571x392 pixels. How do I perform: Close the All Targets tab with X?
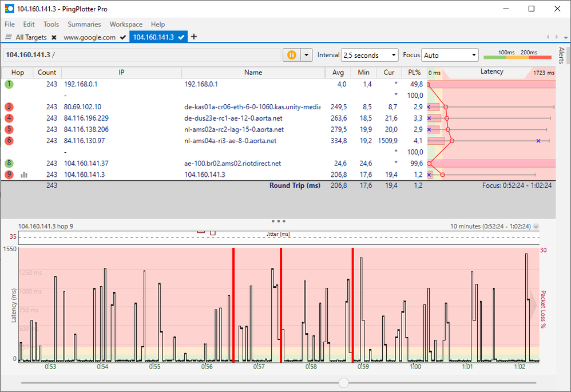pyautogui.click(x=54, y=37)
